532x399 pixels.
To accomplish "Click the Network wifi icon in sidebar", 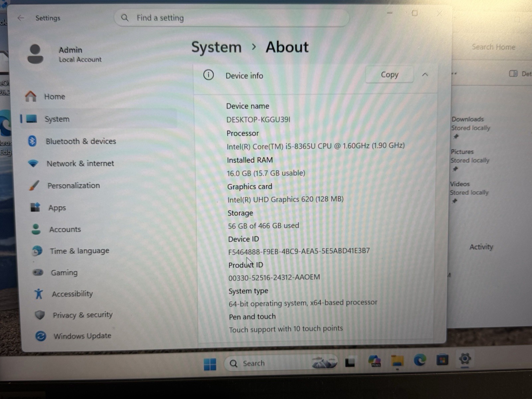I will pyautogui.click(x=33, y=163).
